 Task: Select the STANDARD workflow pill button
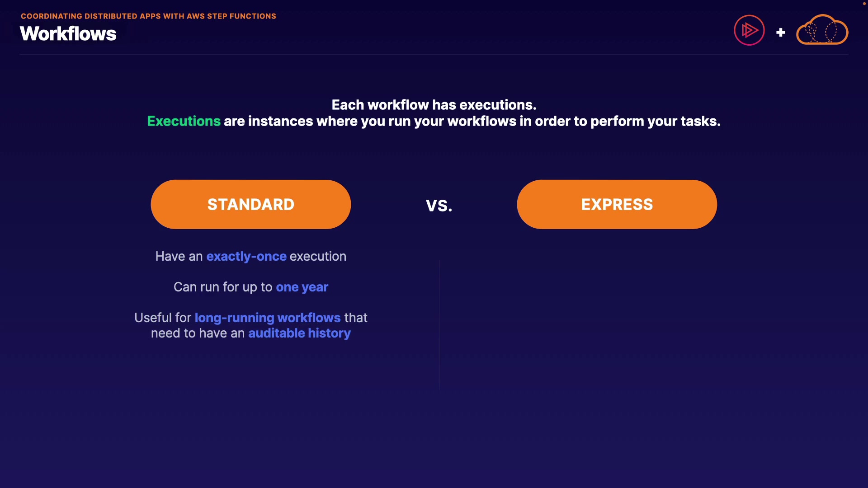pyautogui.click(x=250, y=204)
